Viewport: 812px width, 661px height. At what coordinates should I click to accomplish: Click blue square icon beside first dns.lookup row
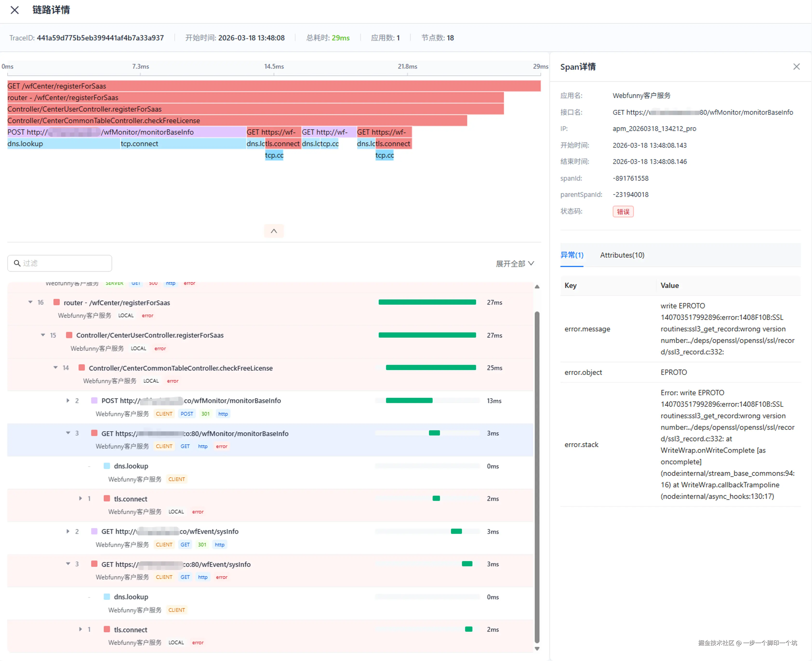coord(107,466)
